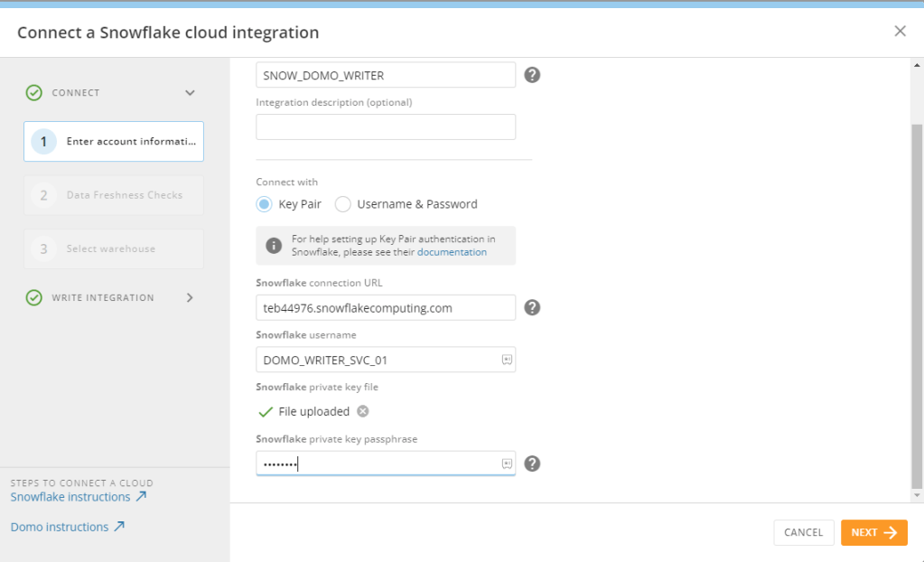Open Select warehouse step
Viewport: 924px width, 562px height.
[114, 248]
